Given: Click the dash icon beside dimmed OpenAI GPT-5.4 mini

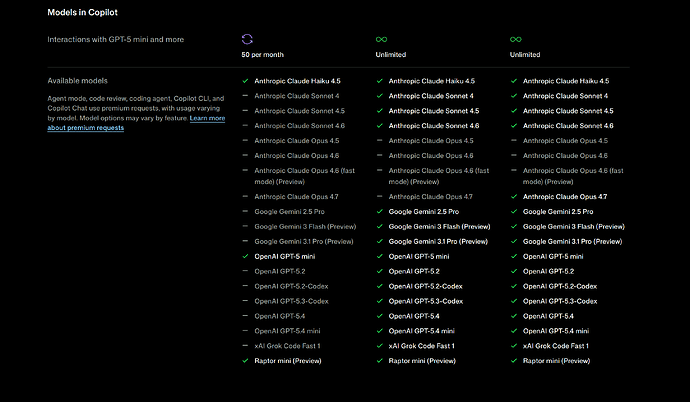Looking at the screenshot, I should click(x=245, y=331).
